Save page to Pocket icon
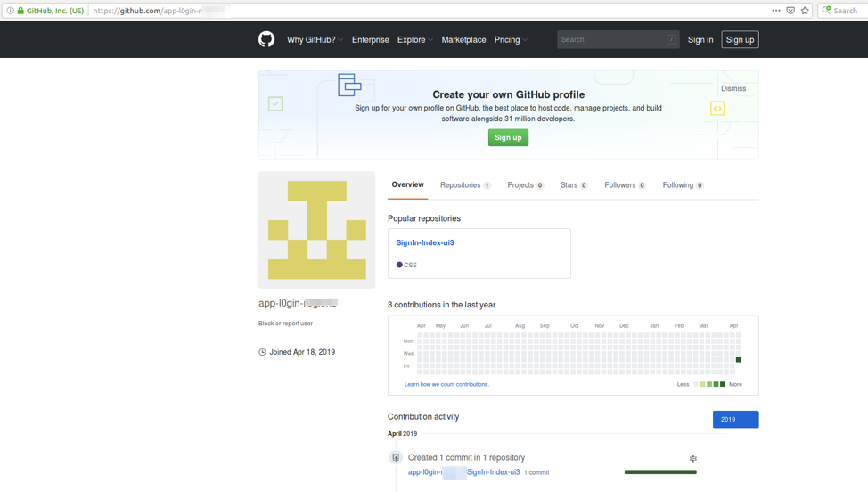The height and width of the screenshot is (492, 868). 790,11
